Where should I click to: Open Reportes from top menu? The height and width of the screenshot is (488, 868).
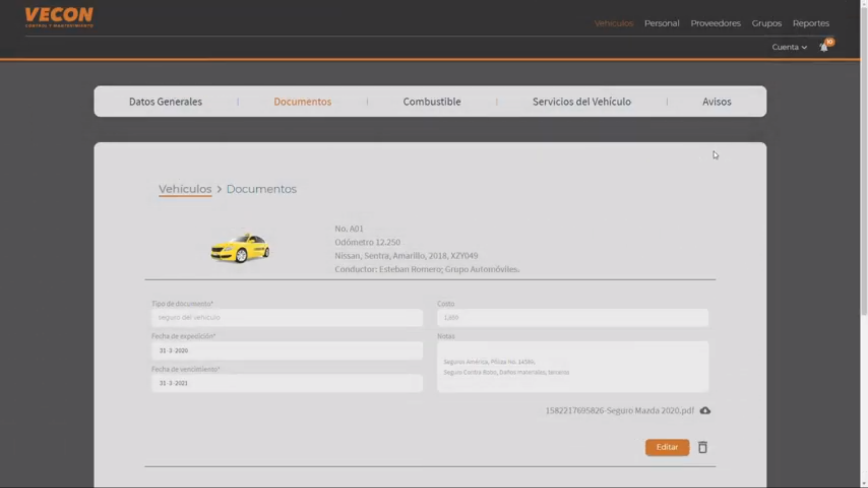pyautogui.click(x=811, y=23)
